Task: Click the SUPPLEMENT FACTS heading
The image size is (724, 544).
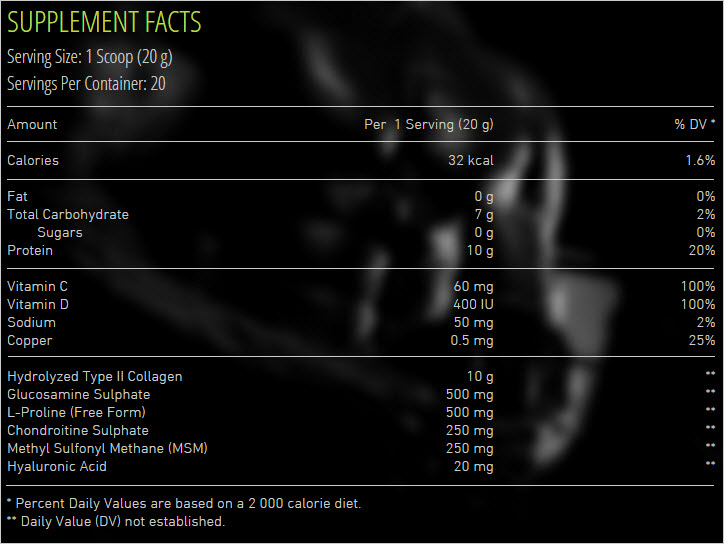Action: (104, 22)
